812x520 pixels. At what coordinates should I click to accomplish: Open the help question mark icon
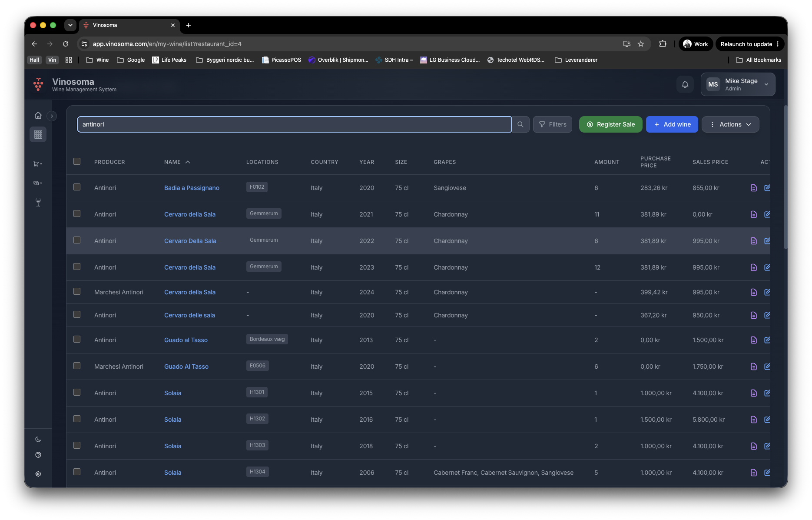tap(38, 455)
